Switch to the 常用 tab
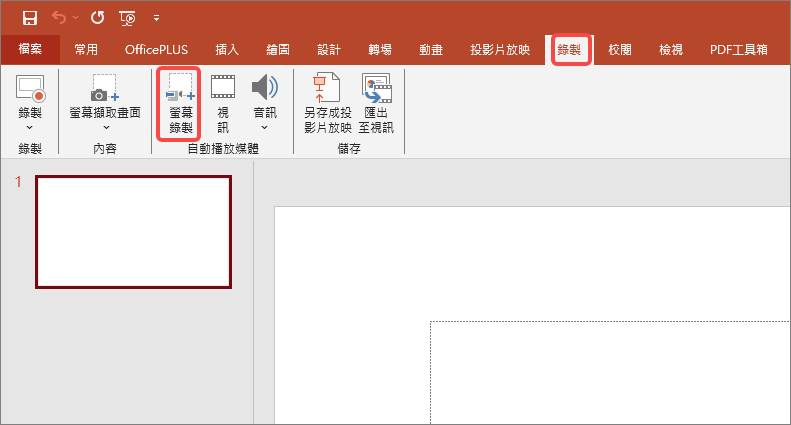791x425 pixels. pyautogui.click(x=86, y=49)
